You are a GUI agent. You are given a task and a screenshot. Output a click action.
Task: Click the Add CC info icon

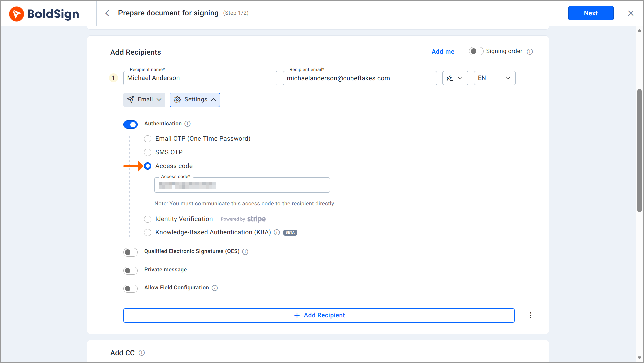click(x=142, y=353)
